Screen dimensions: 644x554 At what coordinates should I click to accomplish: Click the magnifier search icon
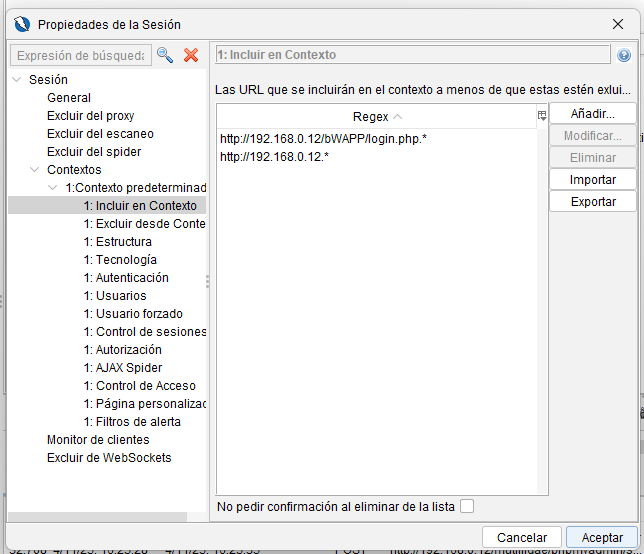pyautogui.click(x=165, y=56)
